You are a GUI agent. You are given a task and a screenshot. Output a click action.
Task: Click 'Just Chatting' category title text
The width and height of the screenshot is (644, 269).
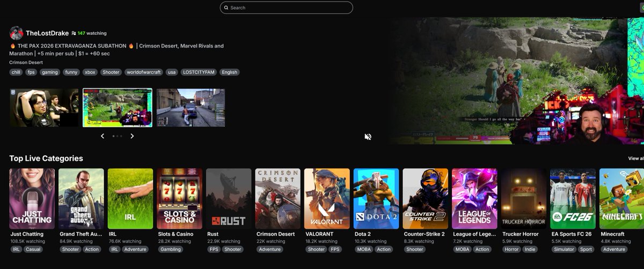pyautogui.click(x=27, y=234)
